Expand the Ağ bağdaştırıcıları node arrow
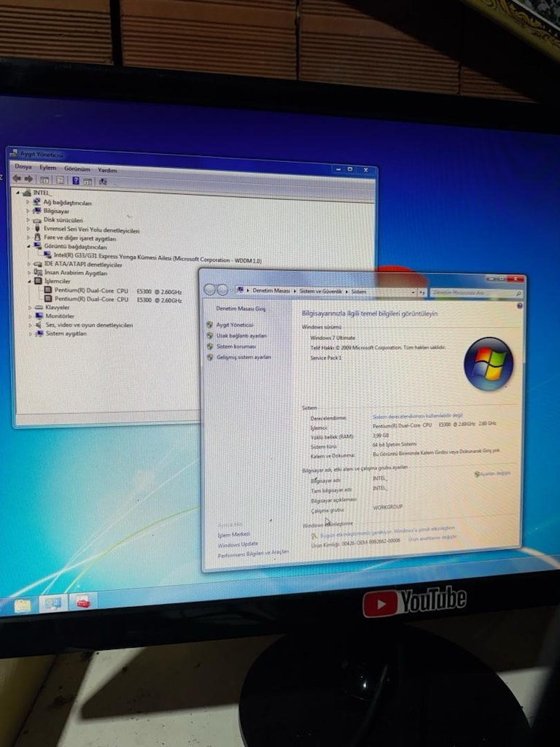 click(28, 202)
